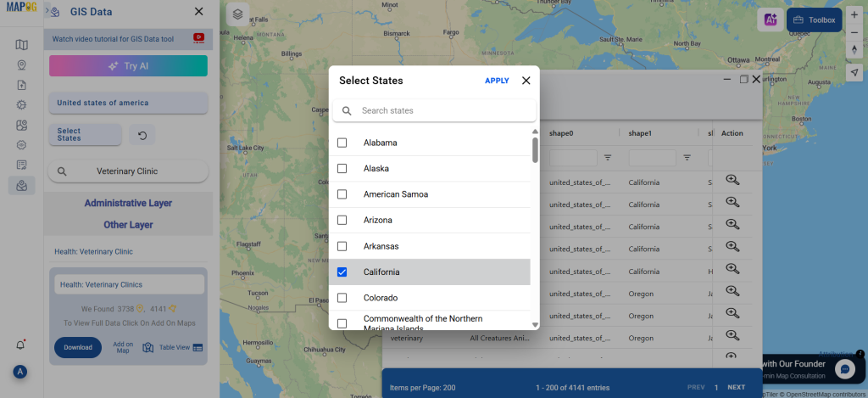Open the map-with-pin icon in sidebar

(x=21, y=125)
